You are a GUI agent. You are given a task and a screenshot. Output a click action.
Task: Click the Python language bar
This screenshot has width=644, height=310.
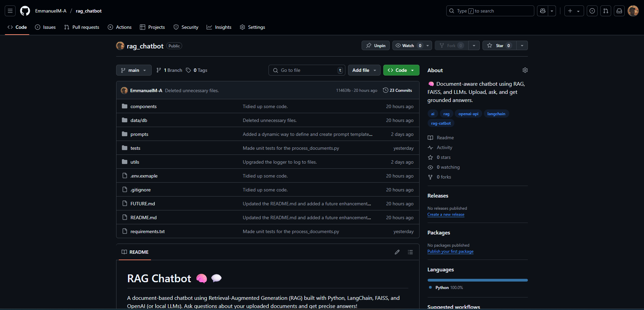pyautogui.click(x=477, y=280)
